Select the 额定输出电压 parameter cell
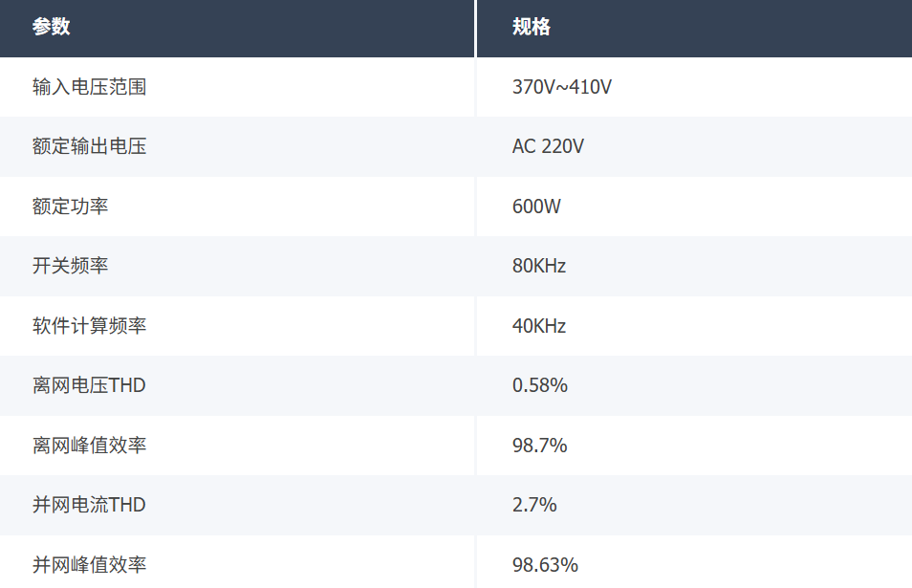Image resolution: width=912 pixels, height=588 pixels. coord(89,146)
